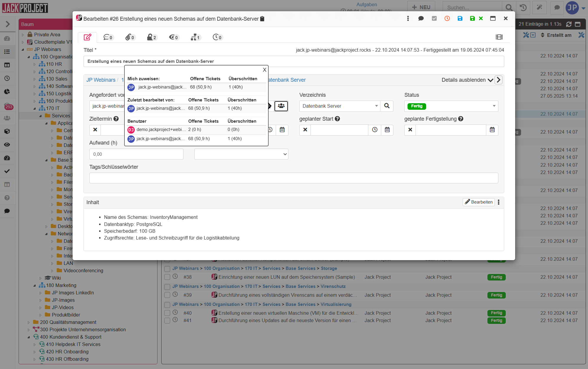Click the green save icon in dialog header
The height and width of the screenshot is (369, 588).
(472, 19)
